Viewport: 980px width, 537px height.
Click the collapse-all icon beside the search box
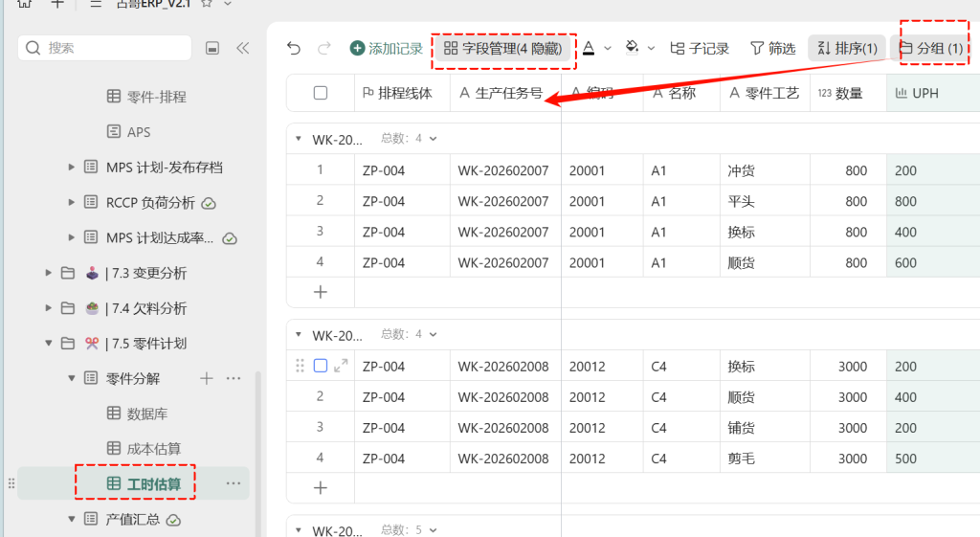click(212, 48)
